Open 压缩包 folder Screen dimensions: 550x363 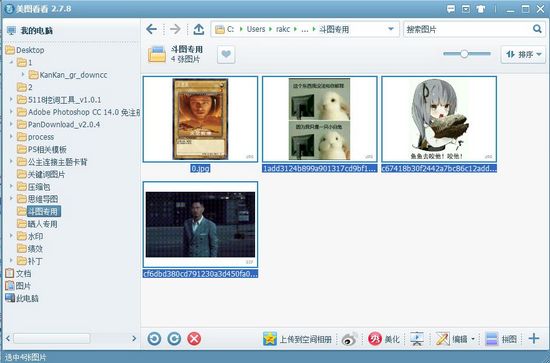click(x=34, y=187)
